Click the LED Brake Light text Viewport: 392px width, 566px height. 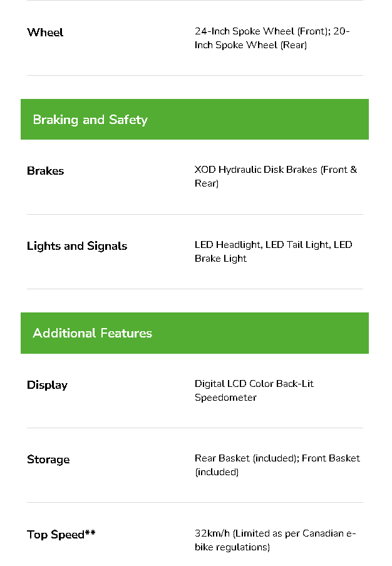[220, 259]
